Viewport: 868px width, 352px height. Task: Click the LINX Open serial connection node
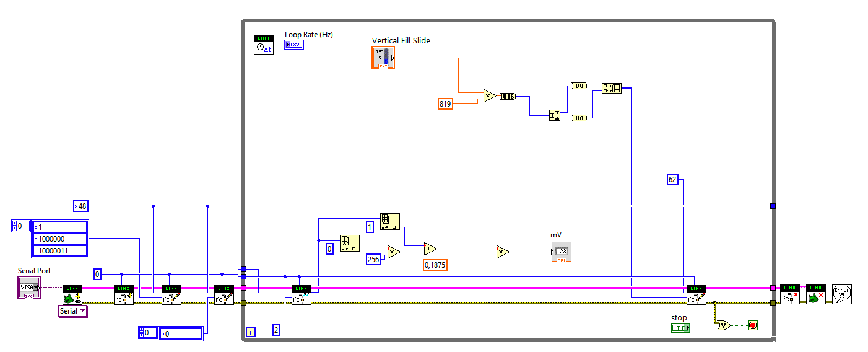[x=72, y=295]
